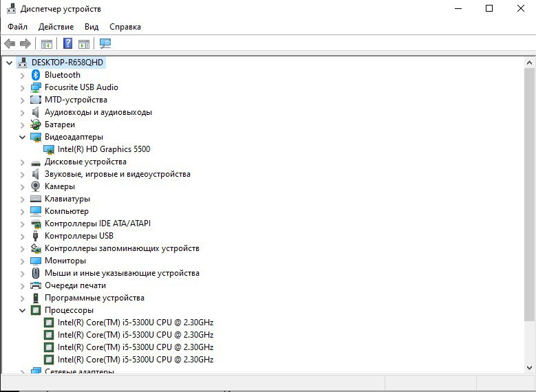Click the Focusrite USB Audio icon
The height and width of the screenshot is (392, 536).
[36, 87]
